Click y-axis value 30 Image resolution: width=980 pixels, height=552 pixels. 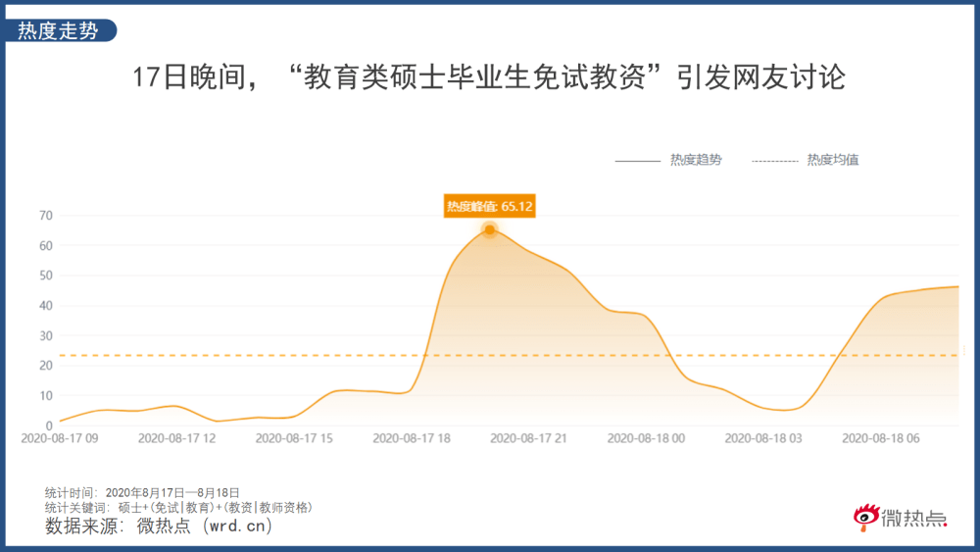pos(46,335)
